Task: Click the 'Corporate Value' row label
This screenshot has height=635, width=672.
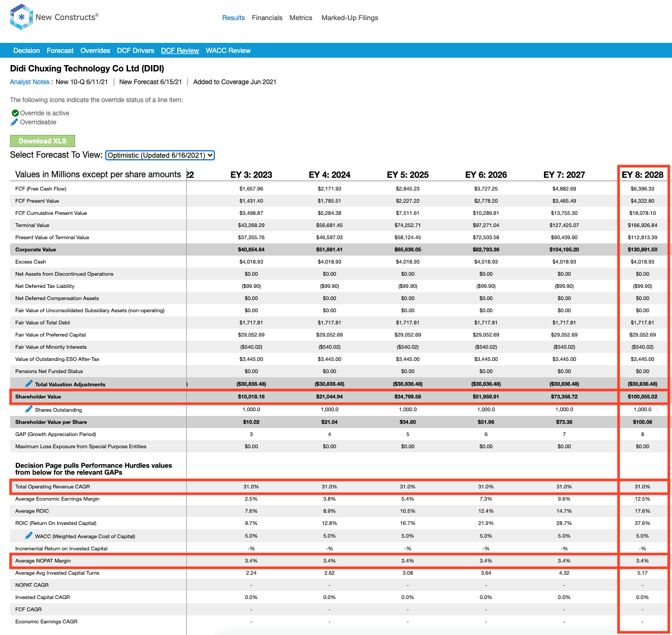Action: pos(35,250)
